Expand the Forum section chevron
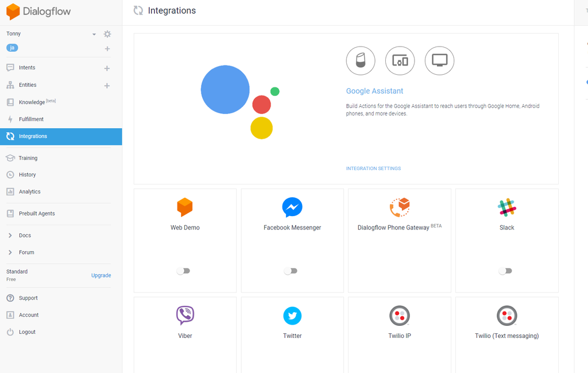This screenshot has width=588, height=373. [10, 252]
